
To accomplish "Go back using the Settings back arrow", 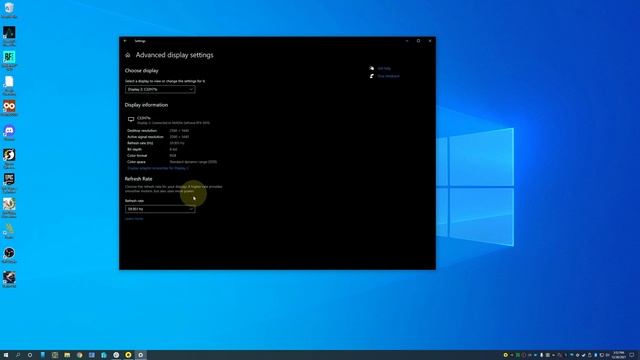I will 125,41.
